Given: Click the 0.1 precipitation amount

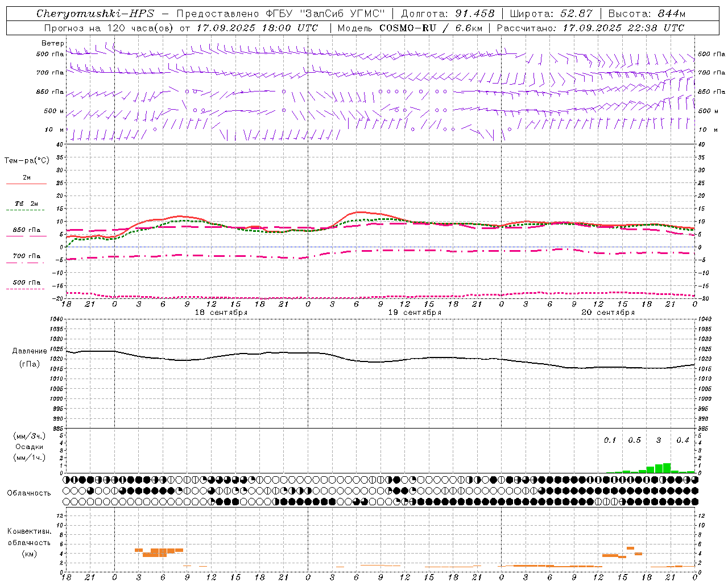Looking at the screenshot, I should [x=610, y=440].
